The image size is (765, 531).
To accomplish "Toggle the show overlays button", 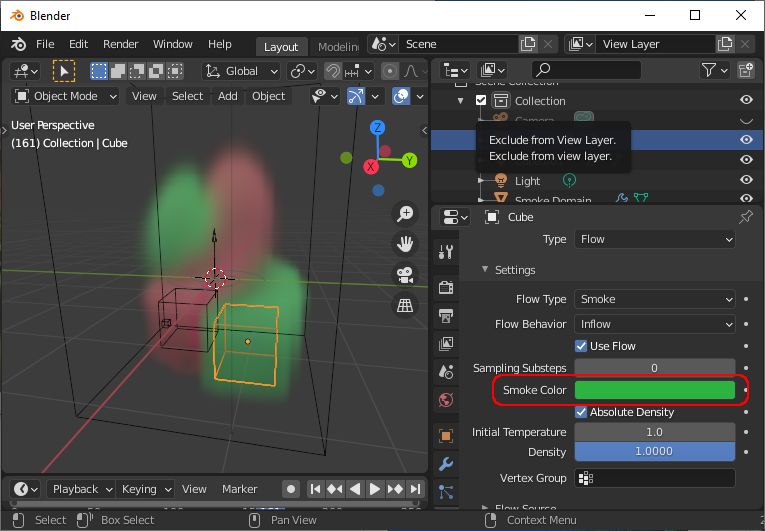I will click(x=401, y=96).
